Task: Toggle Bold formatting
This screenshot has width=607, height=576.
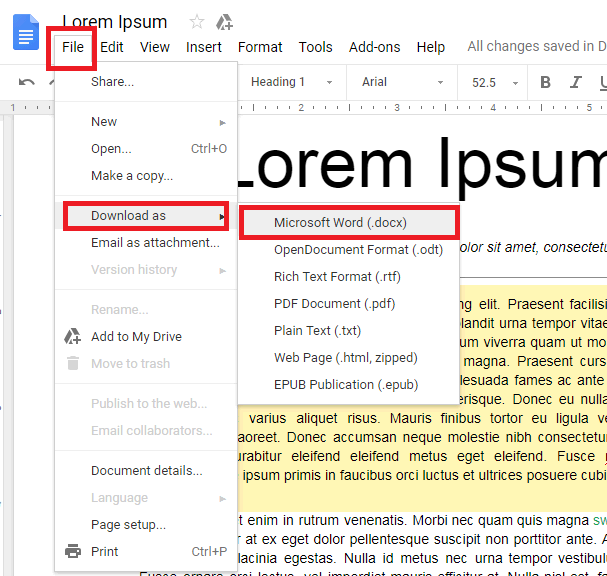Action: pos(545,82)
